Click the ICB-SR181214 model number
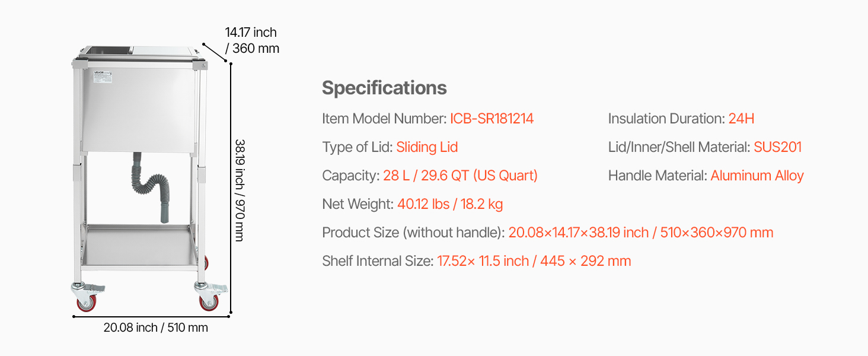The width and height of the screenshot is (868, 356). (492, 119)
